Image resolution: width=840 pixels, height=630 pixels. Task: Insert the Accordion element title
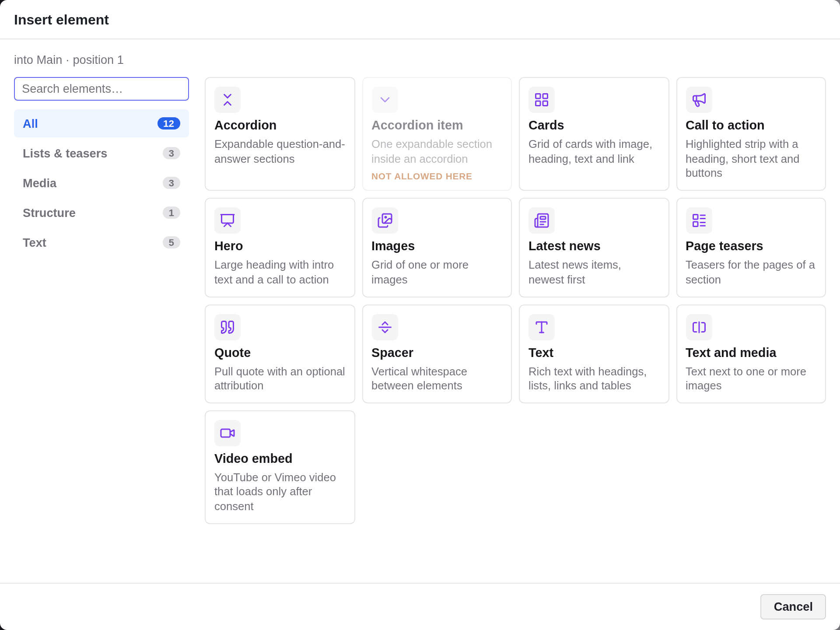(245, 125)
